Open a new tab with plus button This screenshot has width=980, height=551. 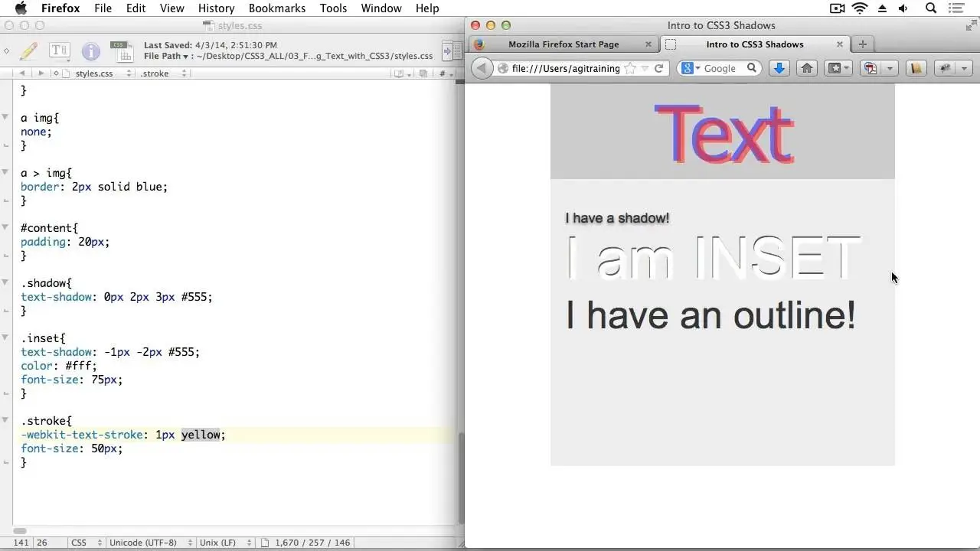tap(863, 44)
